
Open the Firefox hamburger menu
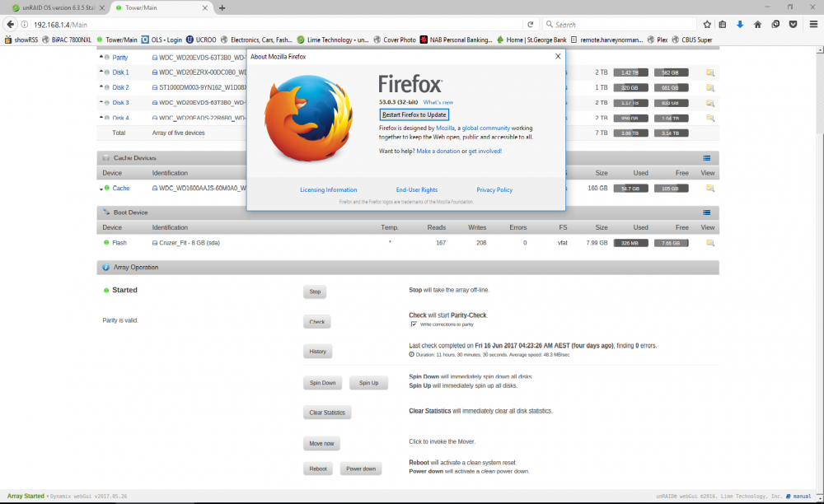[813, 24]
